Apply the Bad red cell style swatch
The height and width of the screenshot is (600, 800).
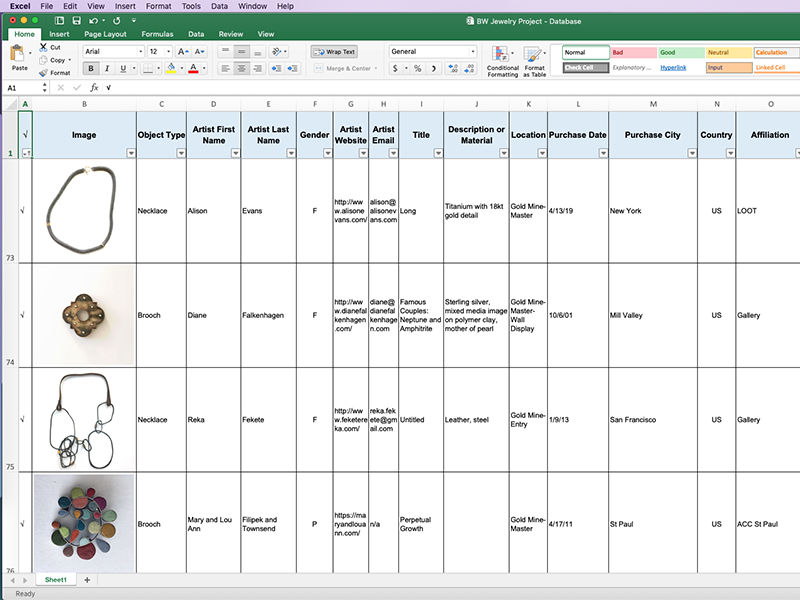[x=633, y=53]
